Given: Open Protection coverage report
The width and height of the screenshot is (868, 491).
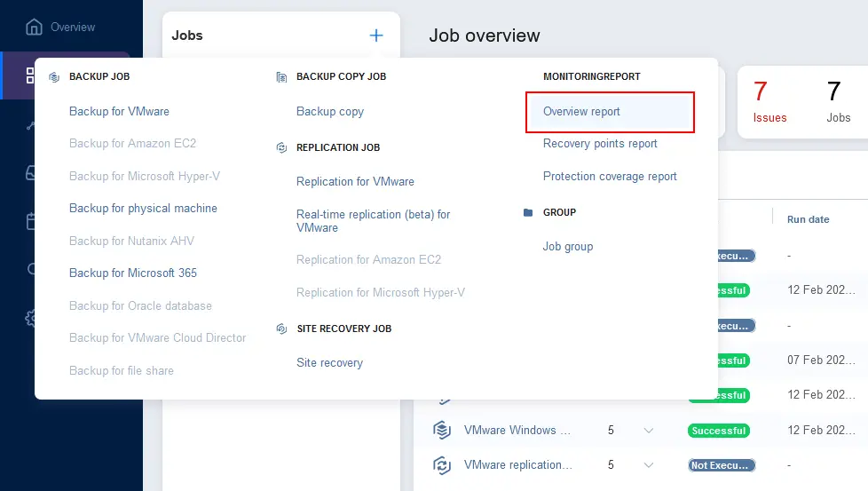Looking at the screenshot, I should [x=610, y=177].
